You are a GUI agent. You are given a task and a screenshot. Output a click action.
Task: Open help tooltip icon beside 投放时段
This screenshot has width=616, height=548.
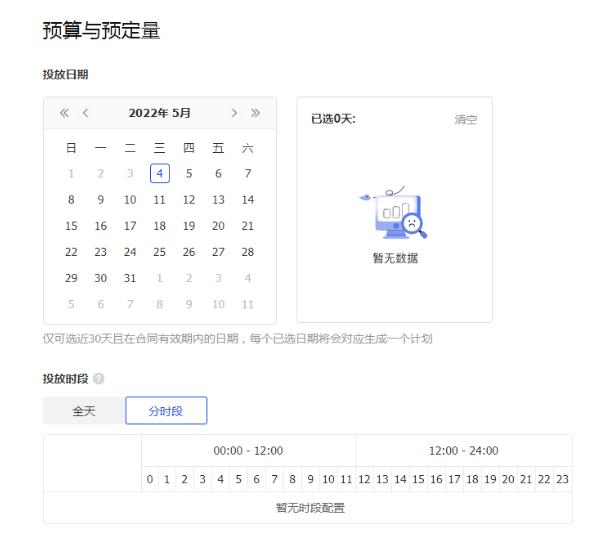pos(99,379)
